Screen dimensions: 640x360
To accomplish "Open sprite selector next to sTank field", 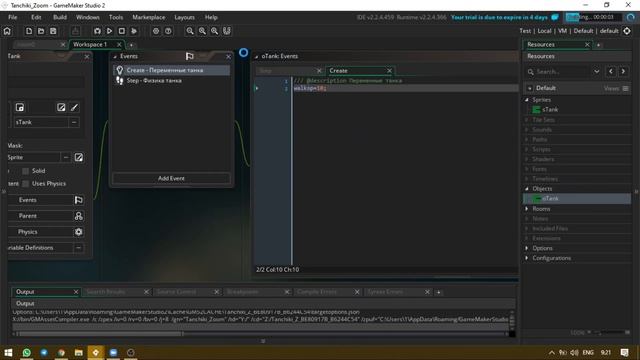I will click(x=74, y=122).
